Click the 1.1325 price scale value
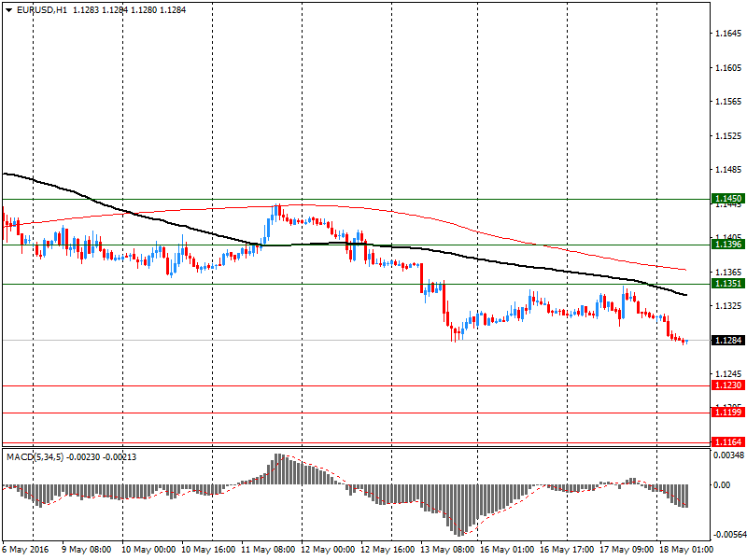This screenshot has height=560, width=747. (728, 306)
